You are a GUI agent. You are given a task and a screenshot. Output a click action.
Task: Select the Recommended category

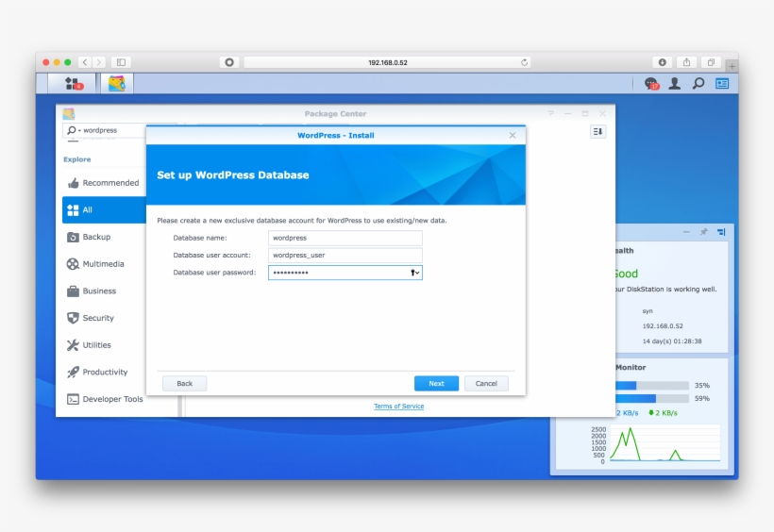point(103,183)
